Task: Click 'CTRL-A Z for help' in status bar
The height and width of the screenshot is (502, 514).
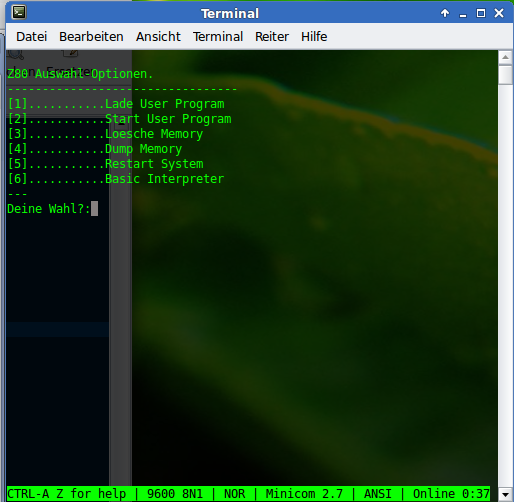Action: pos(67,494)
